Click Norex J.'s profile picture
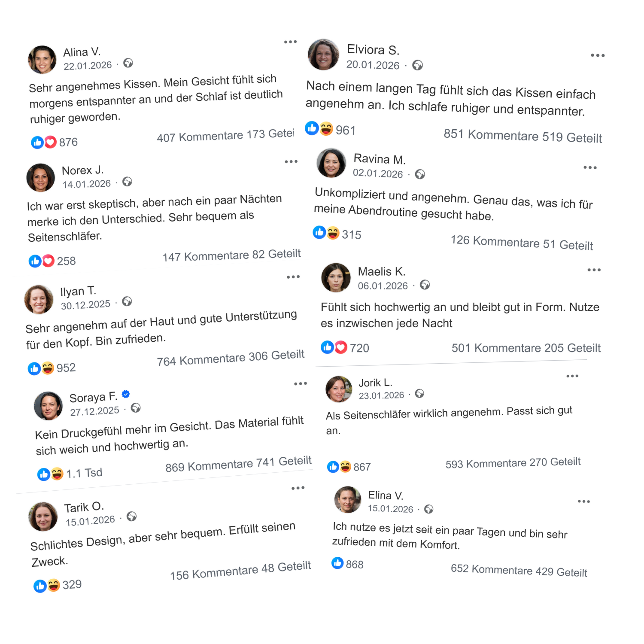This screenshot has width=644, height=644. point(41,178)
